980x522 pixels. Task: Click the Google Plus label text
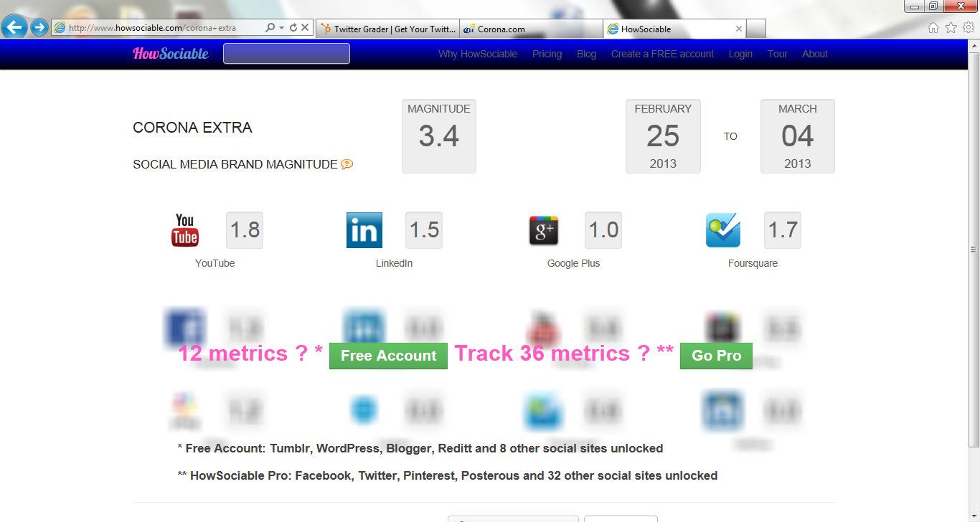click(x=573, y=263)
